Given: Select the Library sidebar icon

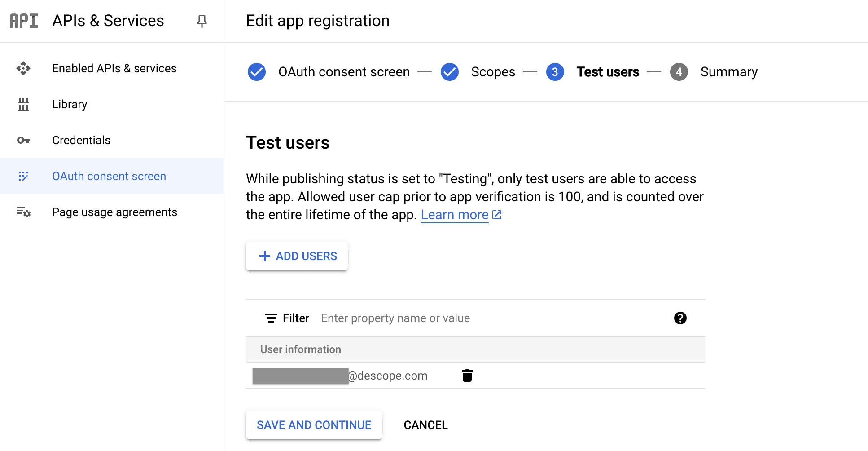Looking at the screenshot, I should pos(23,104).
